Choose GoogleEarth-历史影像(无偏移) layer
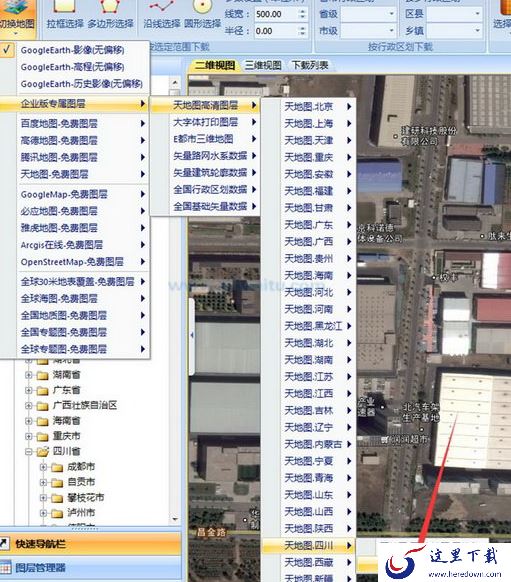Screen dimensions: 511x582 click(75, 84)
